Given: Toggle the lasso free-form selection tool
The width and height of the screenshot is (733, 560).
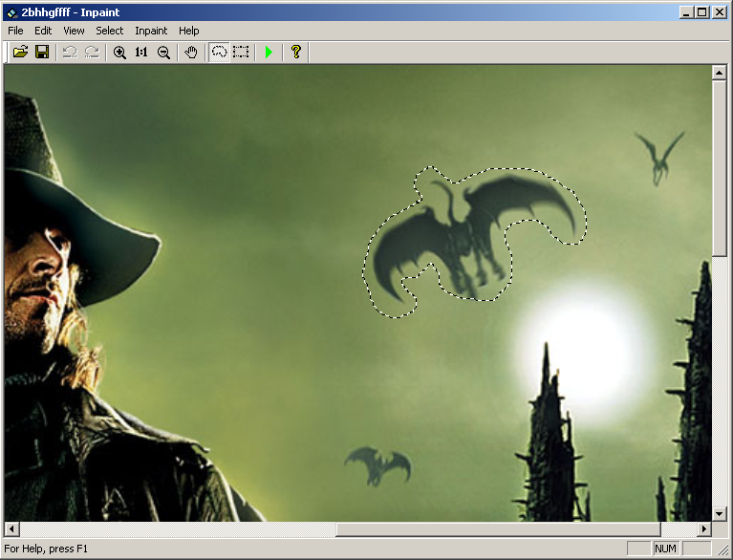Looking at the screenshot, I should tap(219, 52).
